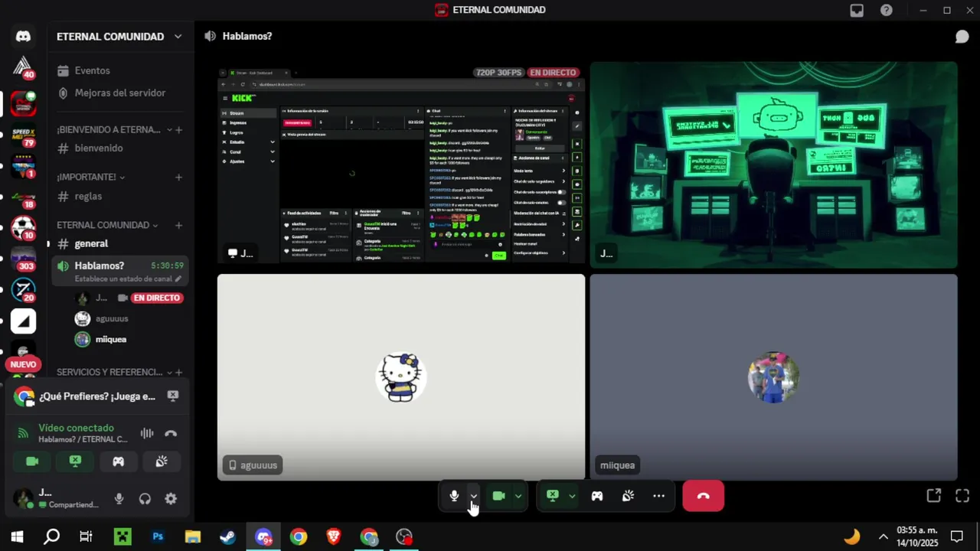
Task: Add channel to SERVICIOS Y REFERENCI... category
Action: coord(178,372)
